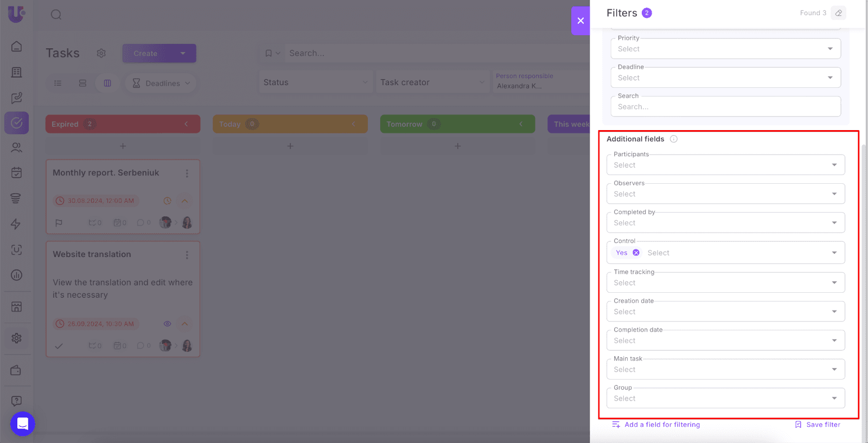Screen dimensions: 868x443
Task: Click the Additional fields info icon
Action: pyautogui.click(x=673, y=139)
